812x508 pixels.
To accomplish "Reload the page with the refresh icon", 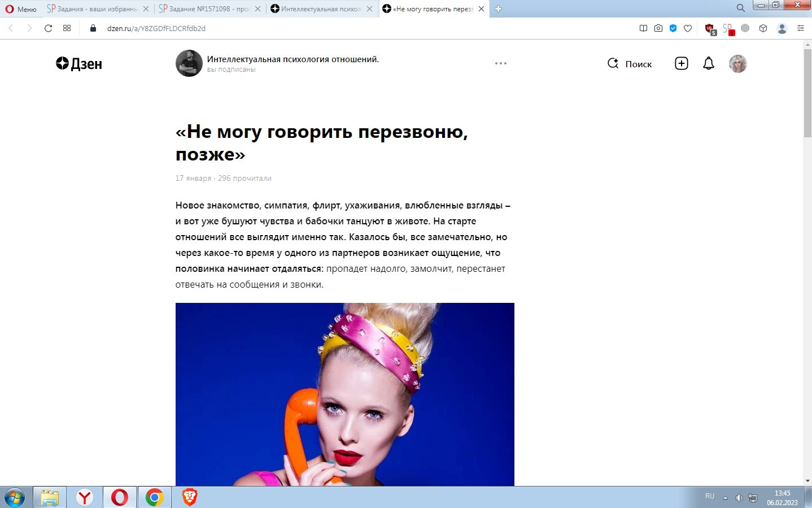I will point(49,28).
